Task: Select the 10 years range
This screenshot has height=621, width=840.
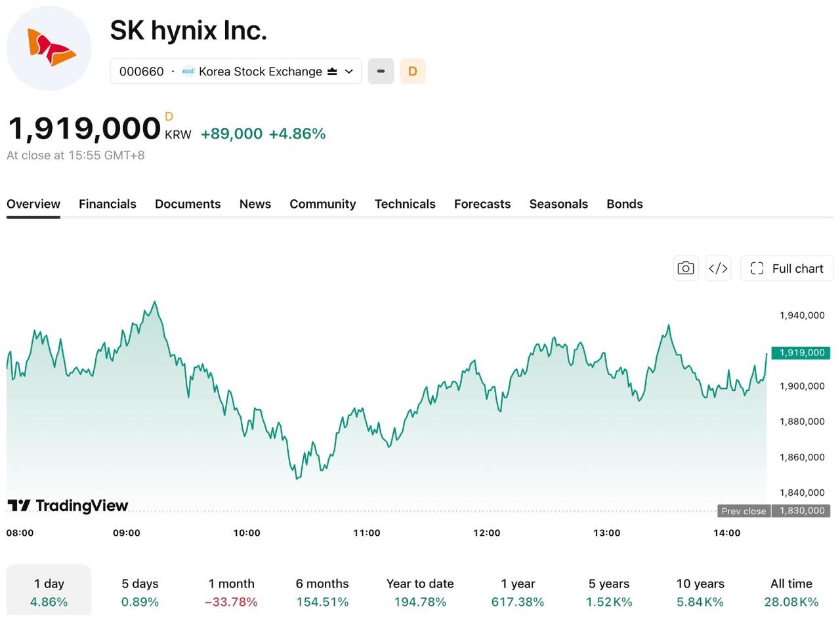Action: click(x=700, y=591)
